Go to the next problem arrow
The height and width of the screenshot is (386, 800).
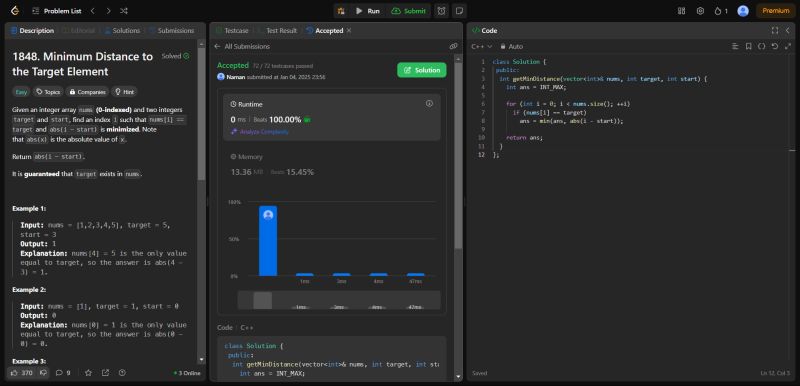click(108, 11)
